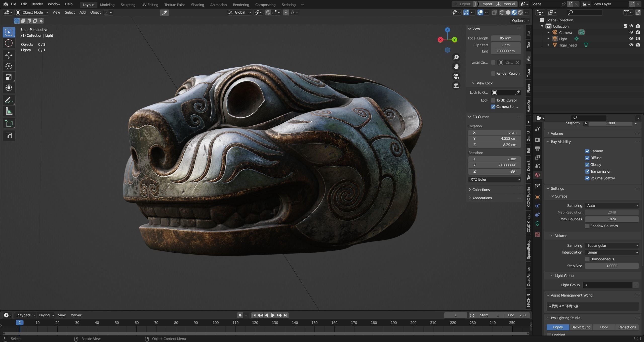Select the Add Cube tool
Image resolution: width=644 pixels, height=342 pixels.
[9, 123]
